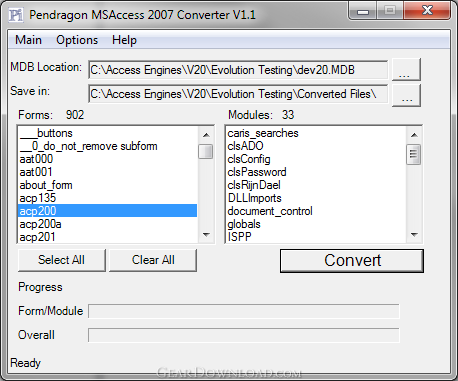Click the highlighted acp200 form

tap(107, 211)
